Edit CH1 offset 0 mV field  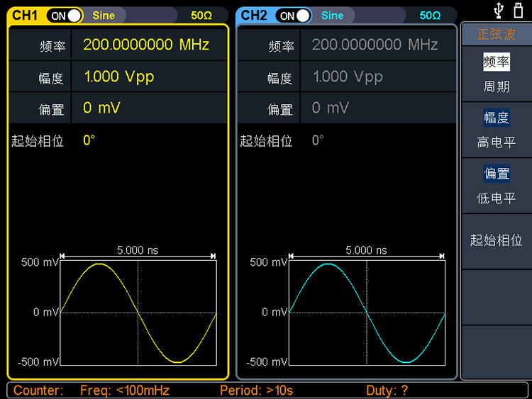pyautogui.click(x=102, y=108)
